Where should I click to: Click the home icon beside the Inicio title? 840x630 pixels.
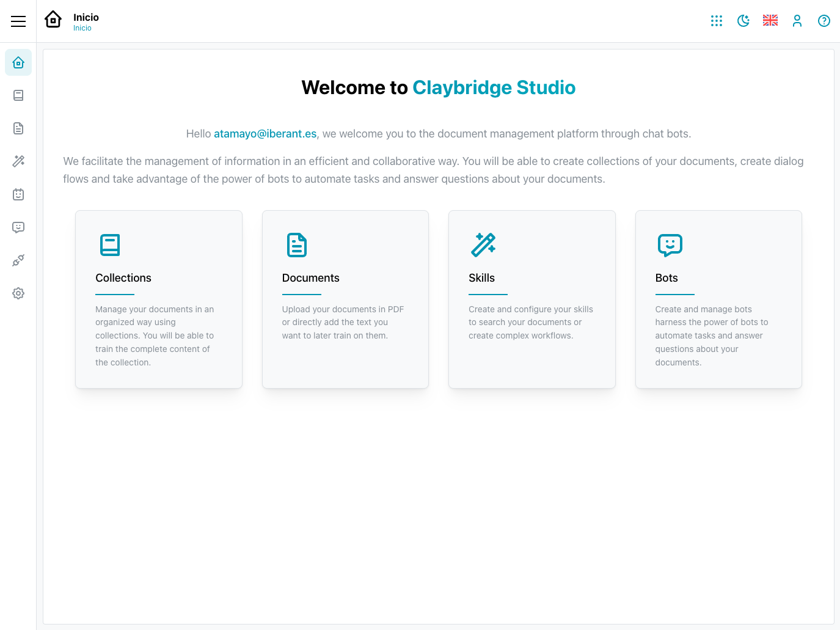tap(53, 20)
